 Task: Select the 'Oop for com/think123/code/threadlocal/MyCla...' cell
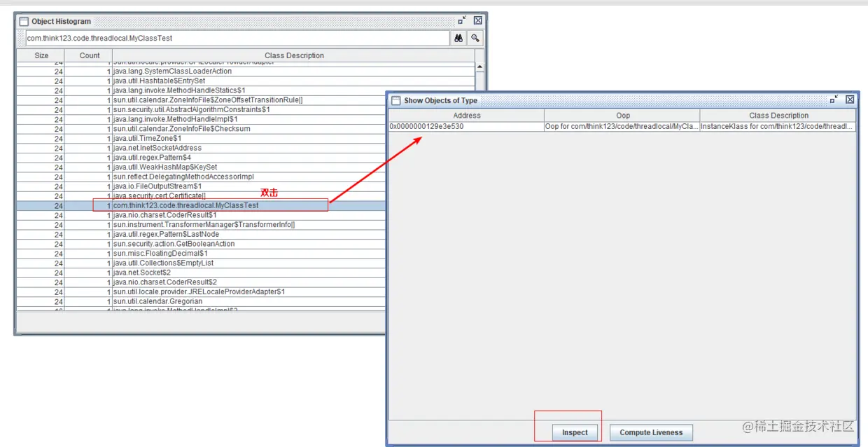click(622, 127)
